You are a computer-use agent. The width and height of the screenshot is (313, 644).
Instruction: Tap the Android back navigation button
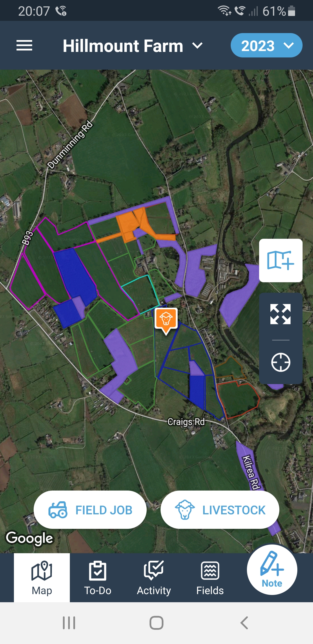(244, 623)
